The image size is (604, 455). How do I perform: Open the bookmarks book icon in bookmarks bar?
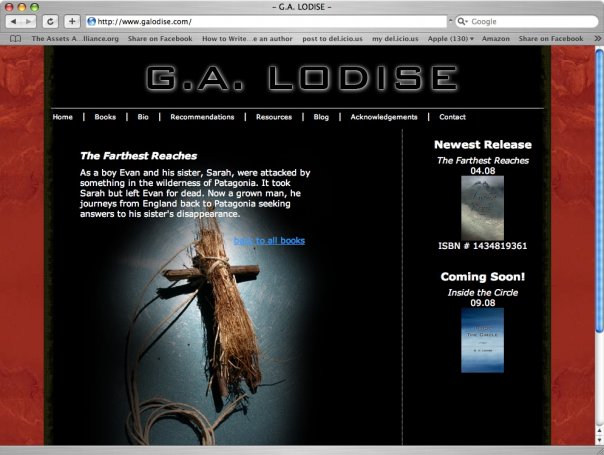point(15,38)
